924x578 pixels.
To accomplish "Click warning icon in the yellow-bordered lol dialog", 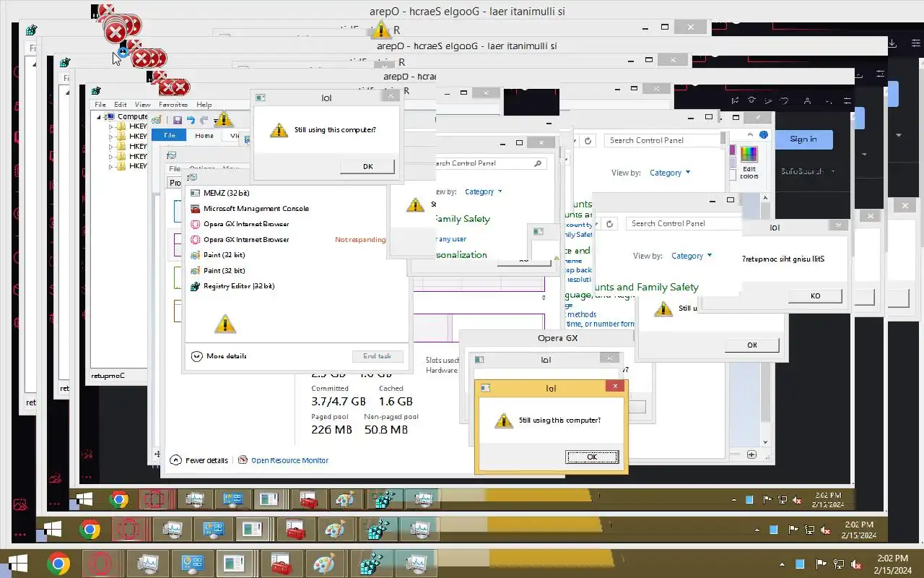I will click(503, 420).
